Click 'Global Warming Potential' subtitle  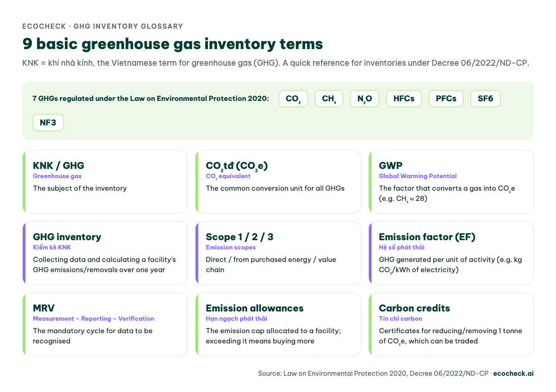(x=418, y=176)
